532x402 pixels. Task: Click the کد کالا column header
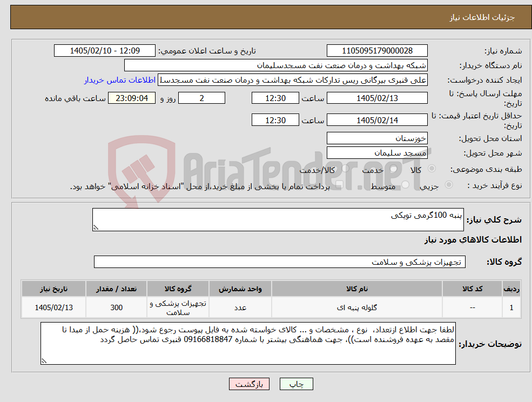(472, 289)
